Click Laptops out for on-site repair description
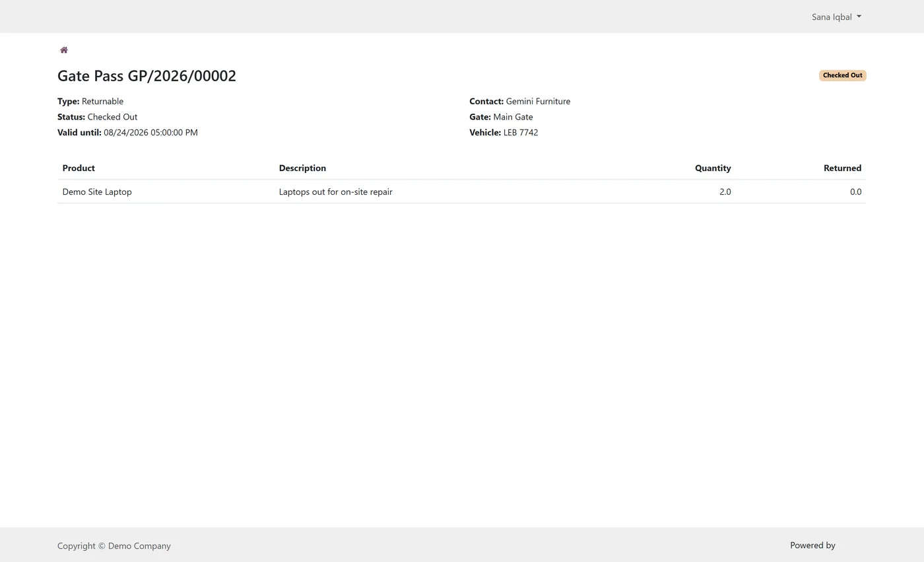 pos(335,192)
